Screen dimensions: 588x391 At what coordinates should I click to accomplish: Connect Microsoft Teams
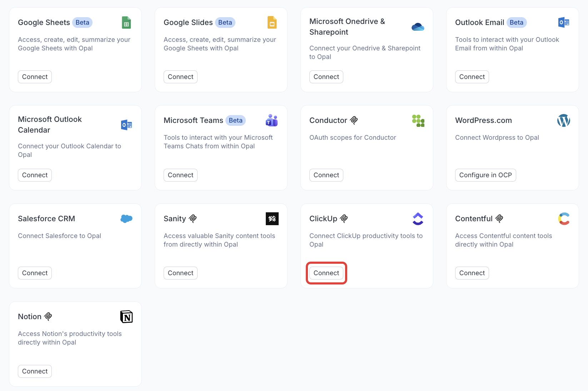click(x=180, y=175)
